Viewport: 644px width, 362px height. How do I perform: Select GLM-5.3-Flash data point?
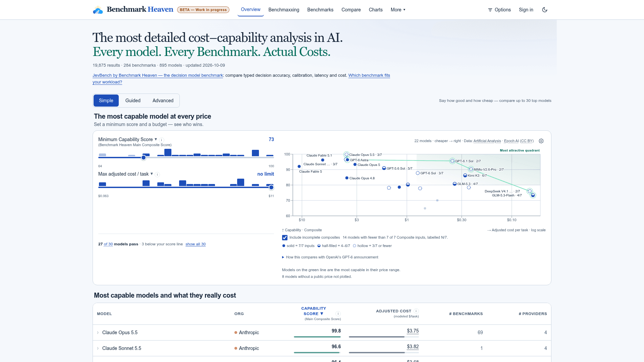point(533,195)
